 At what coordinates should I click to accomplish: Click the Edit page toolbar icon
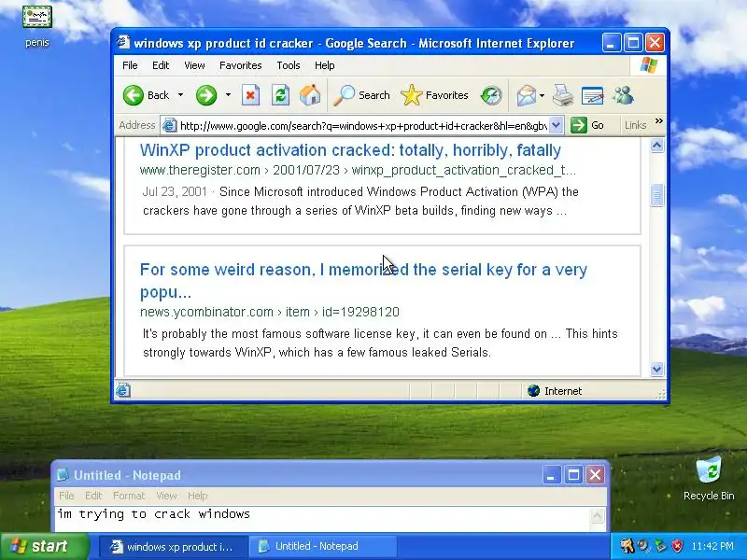pos(592,95)
